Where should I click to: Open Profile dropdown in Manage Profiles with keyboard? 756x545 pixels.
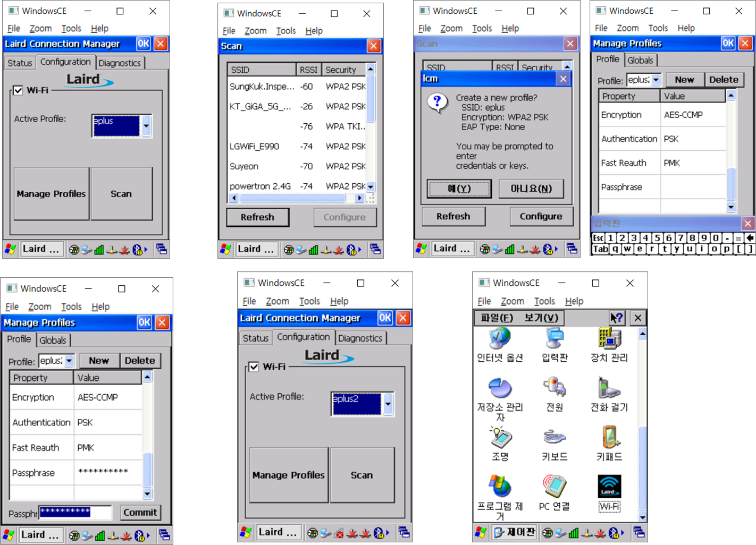tap(656, 80)
